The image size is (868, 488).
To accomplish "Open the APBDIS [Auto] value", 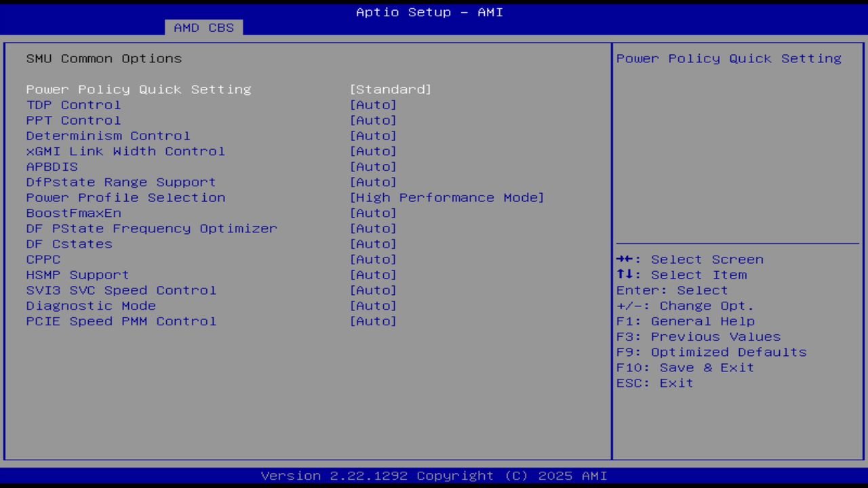I will (373, 167).
